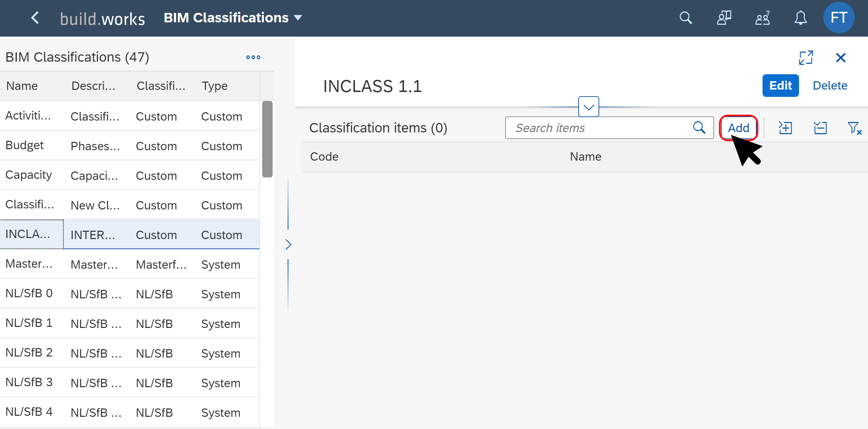Screen dimensions: 868x429
Task: Open the notifications bell
Action: point(800,18)
